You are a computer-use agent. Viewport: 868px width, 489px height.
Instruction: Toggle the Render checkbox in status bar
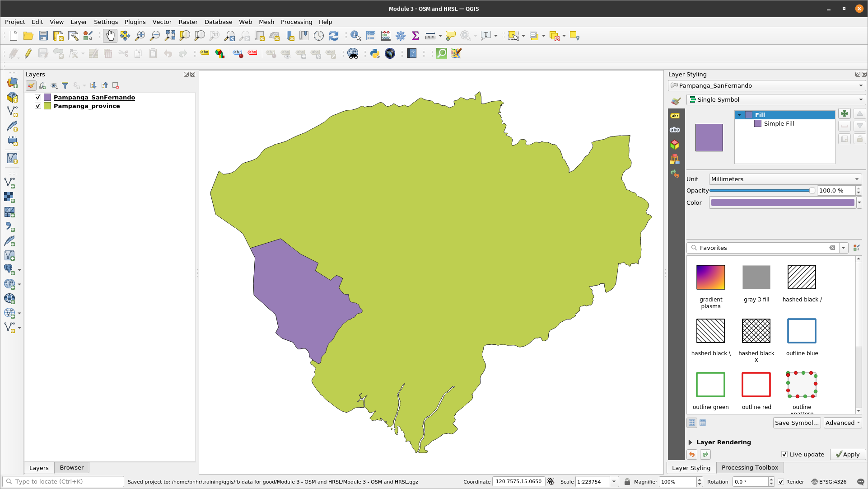coord(781,482)
